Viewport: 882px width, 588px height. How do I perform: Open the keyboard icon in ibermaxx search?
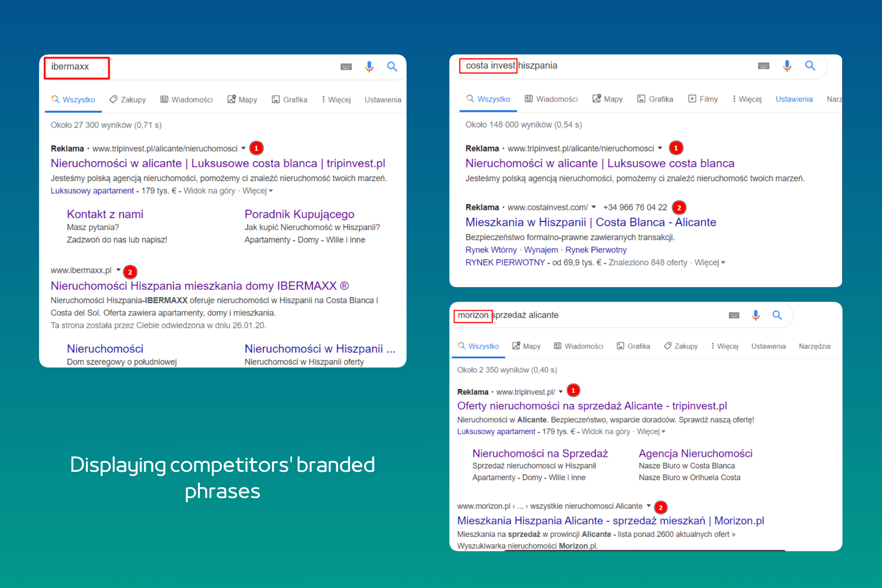click(346, 67)
